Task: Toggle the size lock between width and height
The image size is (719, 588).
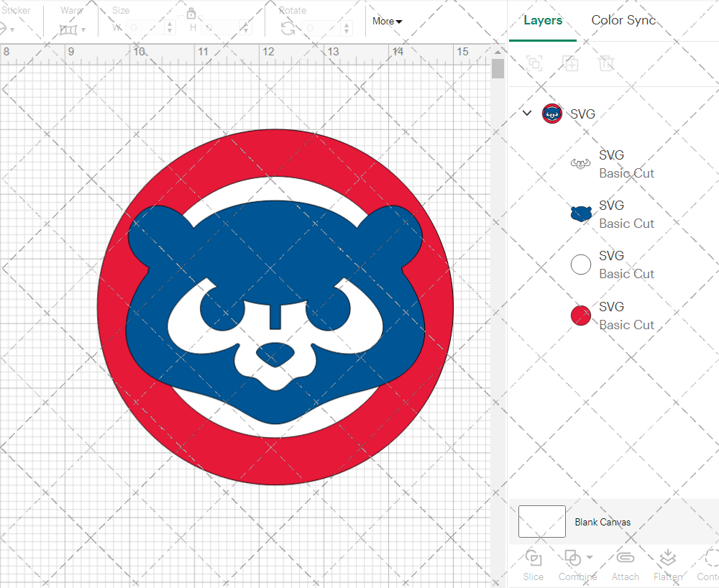Action: coord(191,13)
